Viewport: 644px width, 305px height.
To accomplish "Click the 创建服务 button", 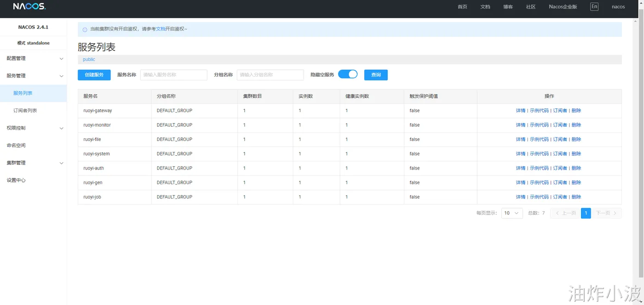I will click(94, 75).
